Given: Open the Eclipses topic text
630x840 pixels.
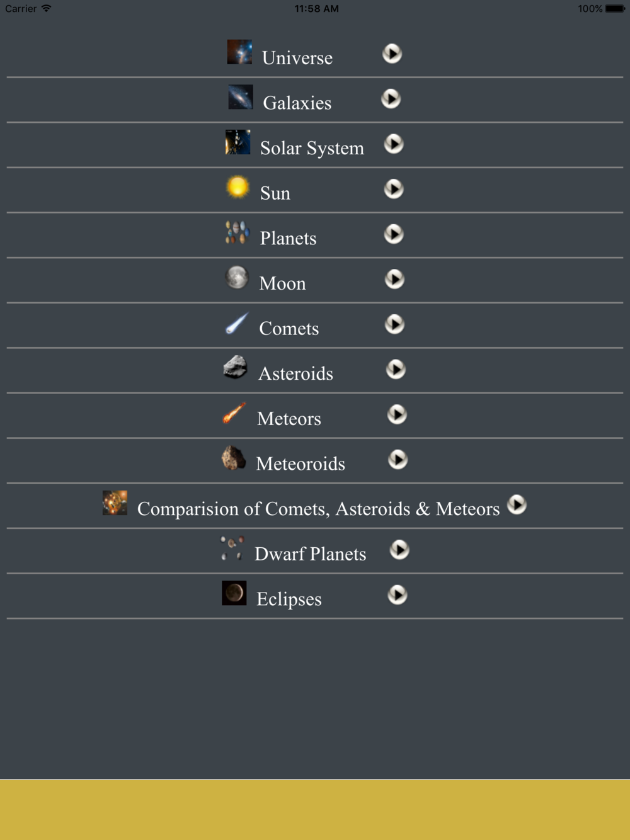Looking at the screenshot, I should pos(289,599).
